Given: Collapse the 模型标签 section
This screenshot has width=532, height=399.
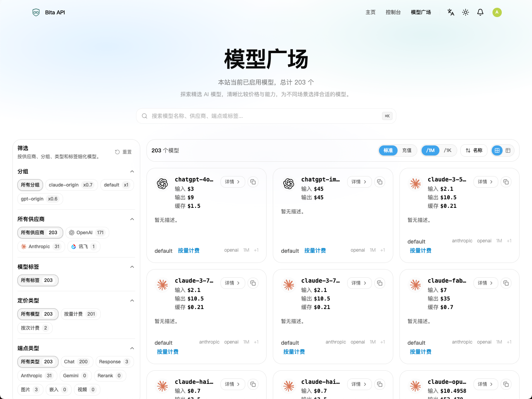Looking at the screenshot, I should click(132, 267).
